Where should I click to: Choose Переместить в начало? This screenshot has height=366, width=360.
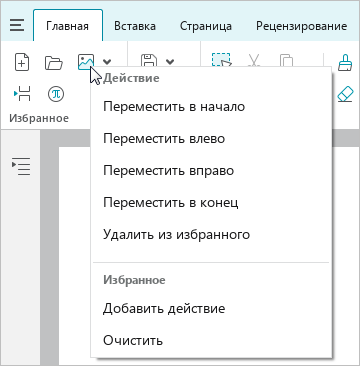click(x=211, y=107)
